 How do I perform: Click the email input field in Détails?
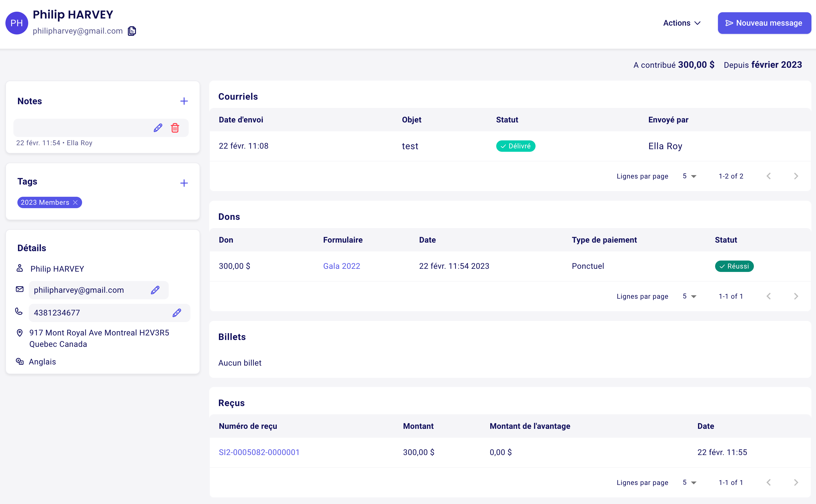point(98,290)
